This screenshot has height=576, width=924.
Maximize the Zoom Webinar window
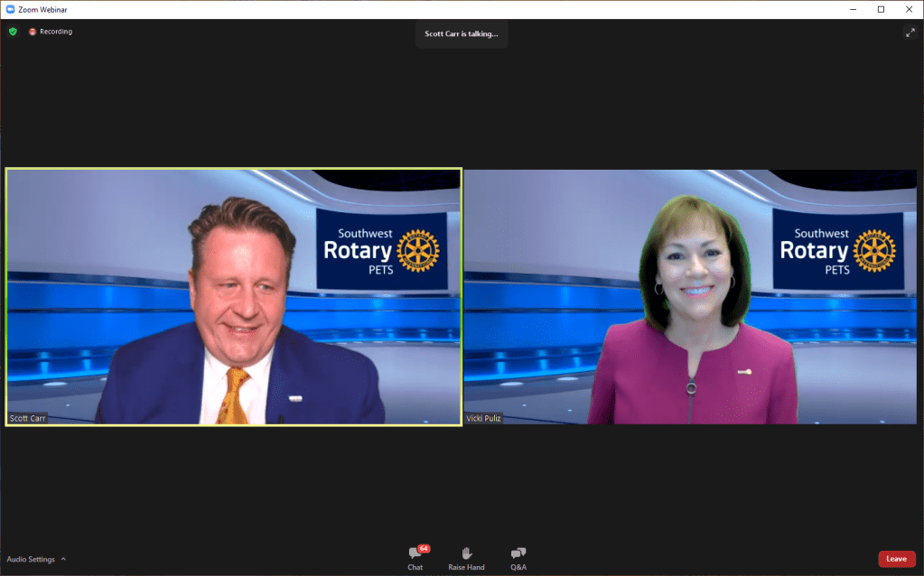coord(881,9)
